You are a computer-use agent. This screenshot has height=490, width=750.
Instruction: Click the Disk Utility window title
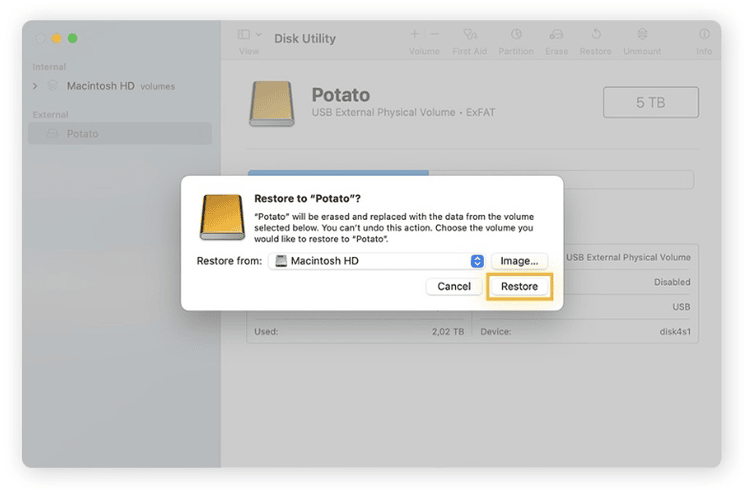click(x=305, y=38)
